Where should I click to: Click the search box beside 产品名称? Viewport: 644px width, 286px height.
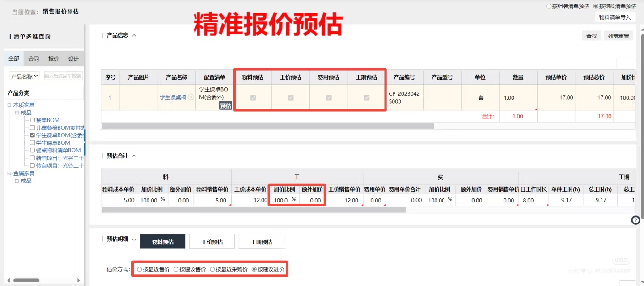tap(63, 76)
